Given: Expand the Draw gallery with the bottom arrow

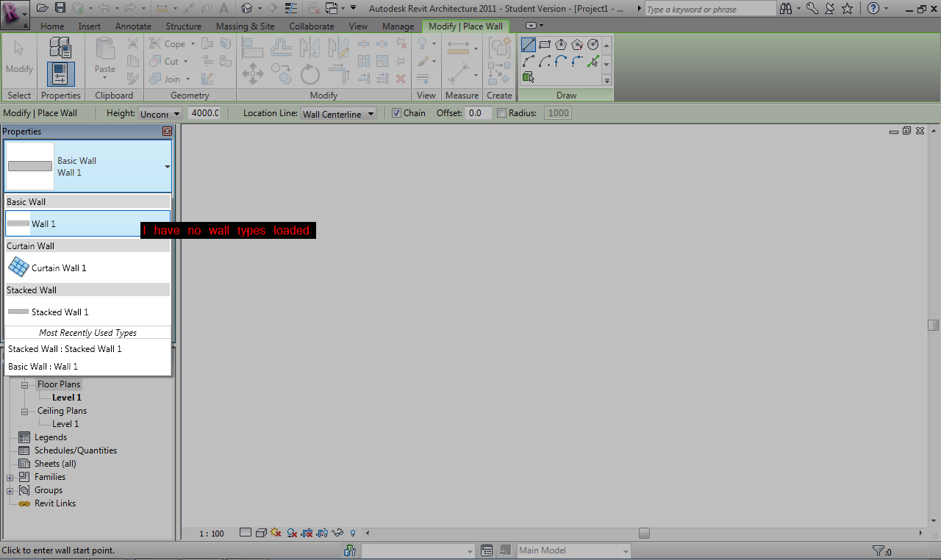Looking at the screenshot, I should click(x=607, y=80).
